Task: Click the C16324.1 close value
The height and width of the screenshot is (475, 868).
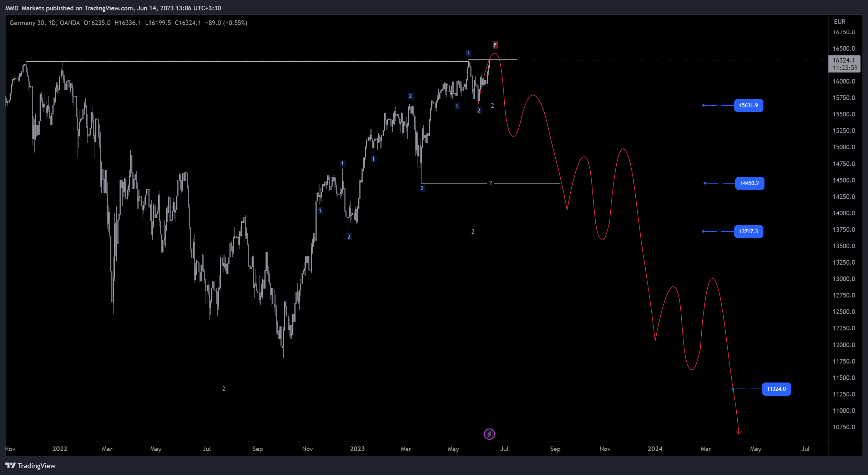Action: [x=188, y=23]
